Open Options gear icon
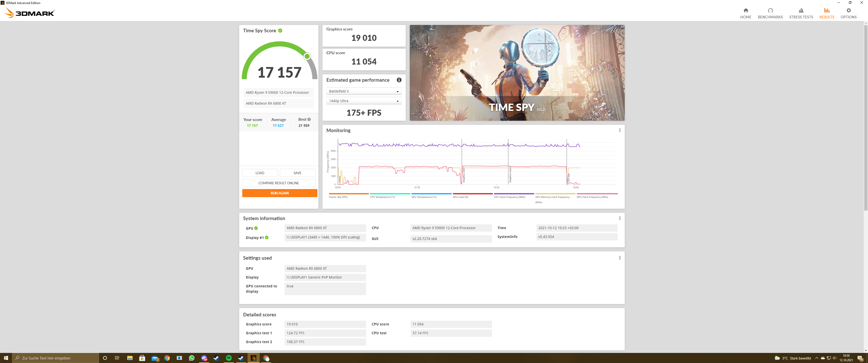The image size is (868, 363). [848, 10]
